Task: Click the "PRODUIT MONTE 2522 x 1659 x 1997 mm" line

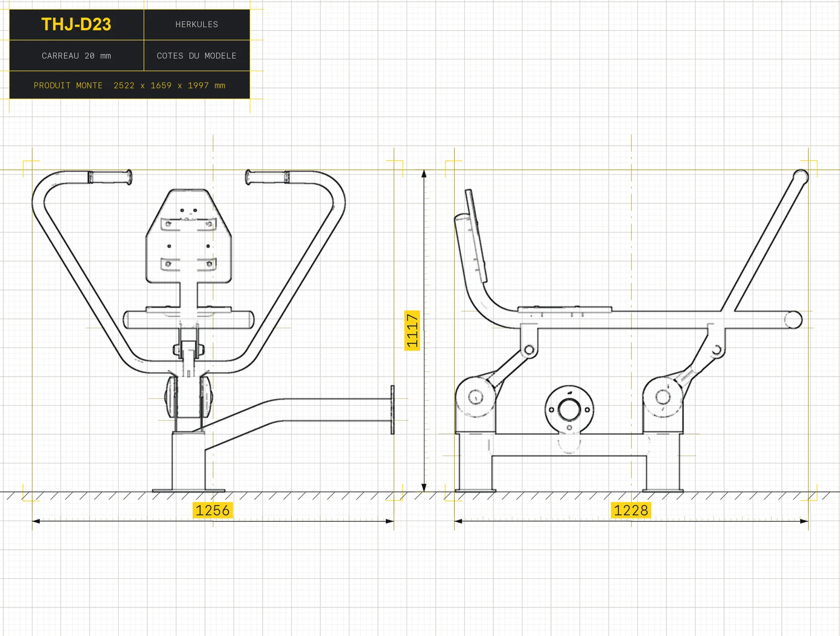Action: click(129, 86)
